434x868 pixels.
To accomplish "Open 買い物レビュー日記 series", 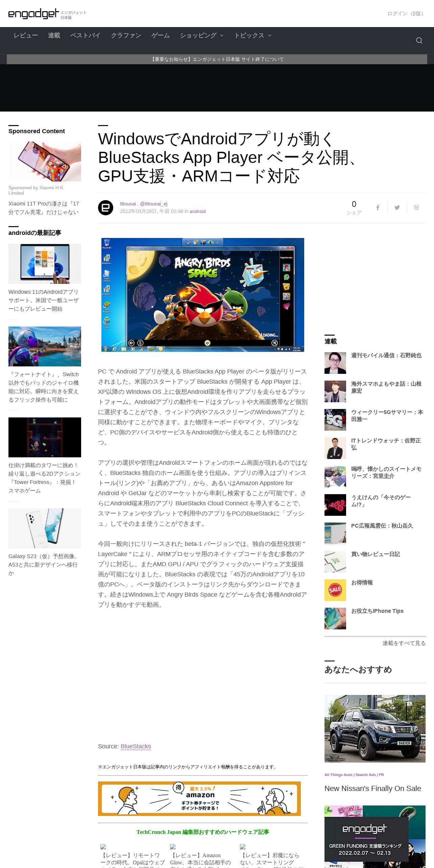I will [x=376, y=554].
